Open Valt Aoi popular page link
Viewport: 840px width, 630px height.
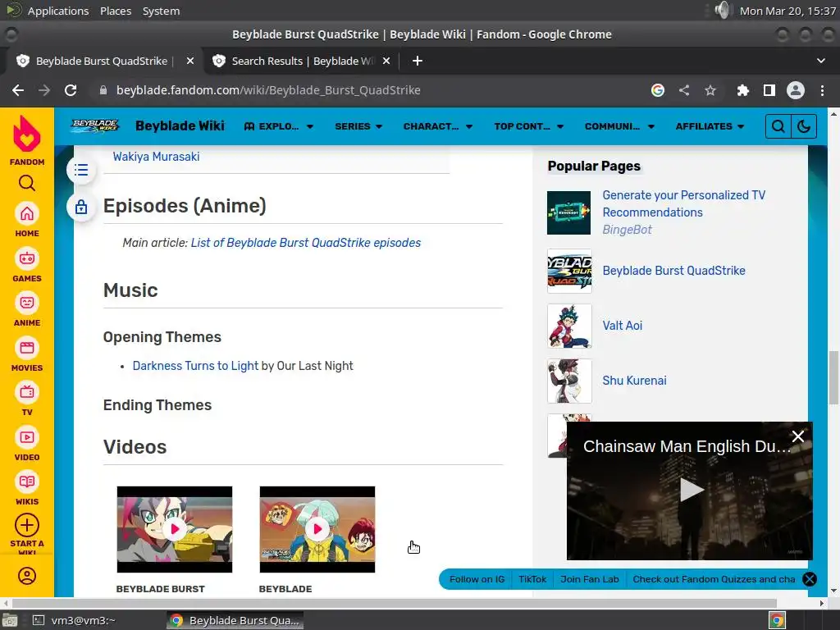[622, 326]
